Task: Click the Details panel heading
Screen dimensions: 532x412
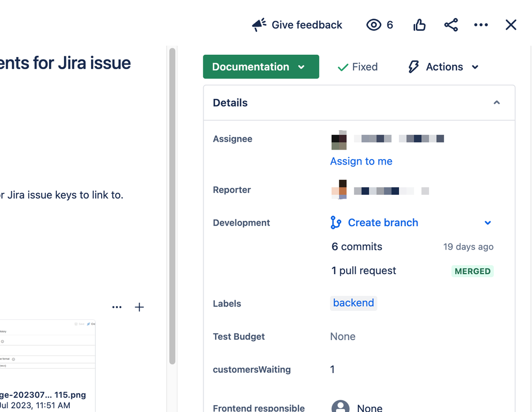Action: coord(230,103)
